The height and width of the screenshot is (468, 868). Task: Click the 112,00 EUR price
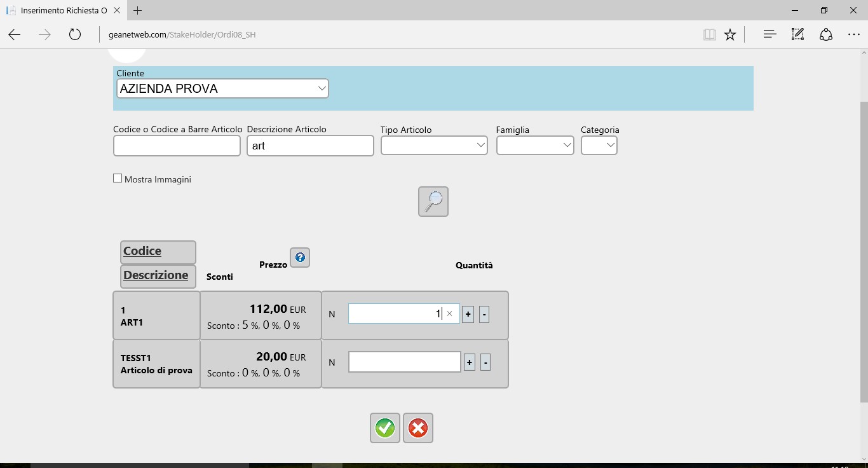pos(278,309)
